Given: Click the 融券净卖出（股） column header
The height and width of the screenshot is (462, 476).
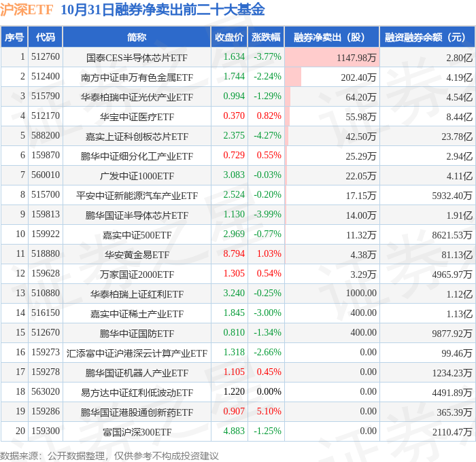Looking at the screenshot, I should tap(332, 37).
